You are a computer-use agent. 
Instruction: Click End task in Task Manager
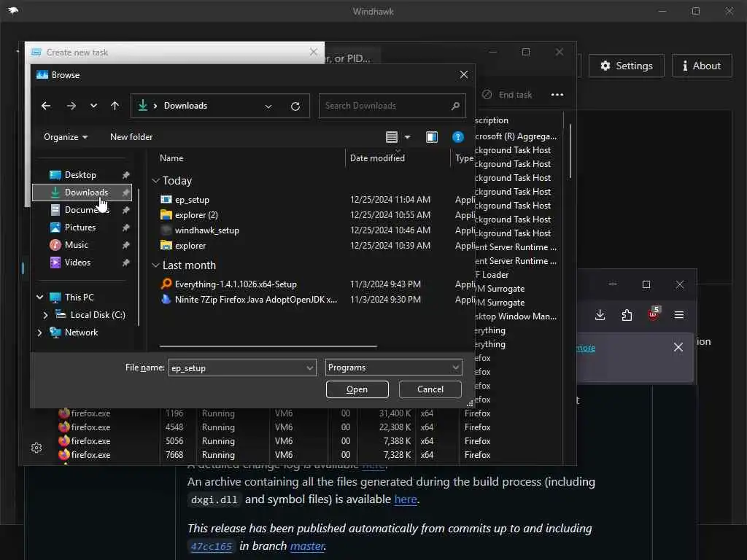click(507, 95)
